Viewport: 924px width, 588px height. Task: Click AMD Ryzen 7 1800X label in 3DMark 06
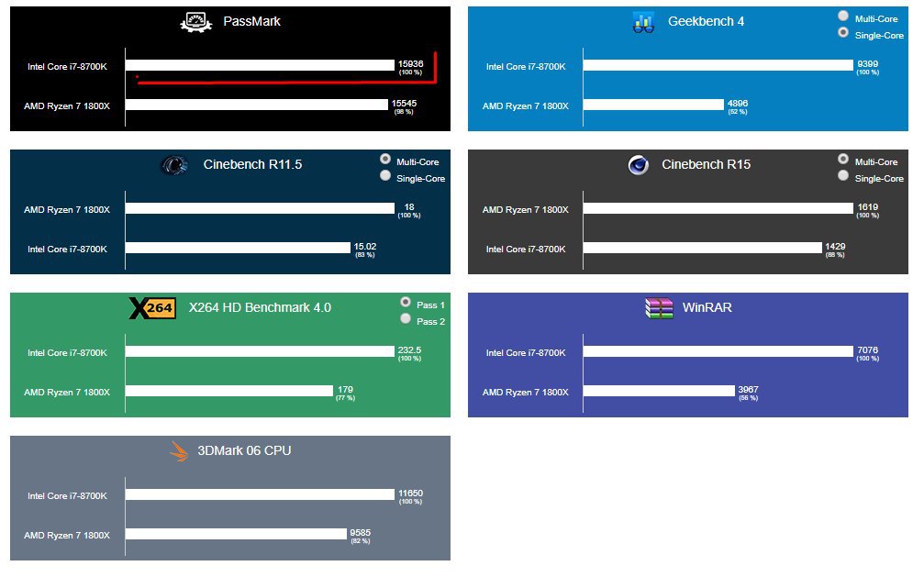[x=67, y=536]
